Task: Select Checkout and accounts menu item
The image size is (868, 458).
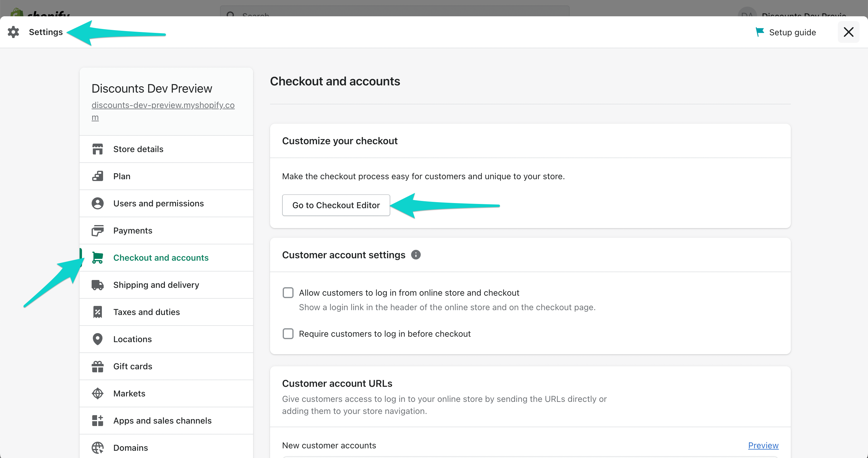Action: (x=166, y=258)
